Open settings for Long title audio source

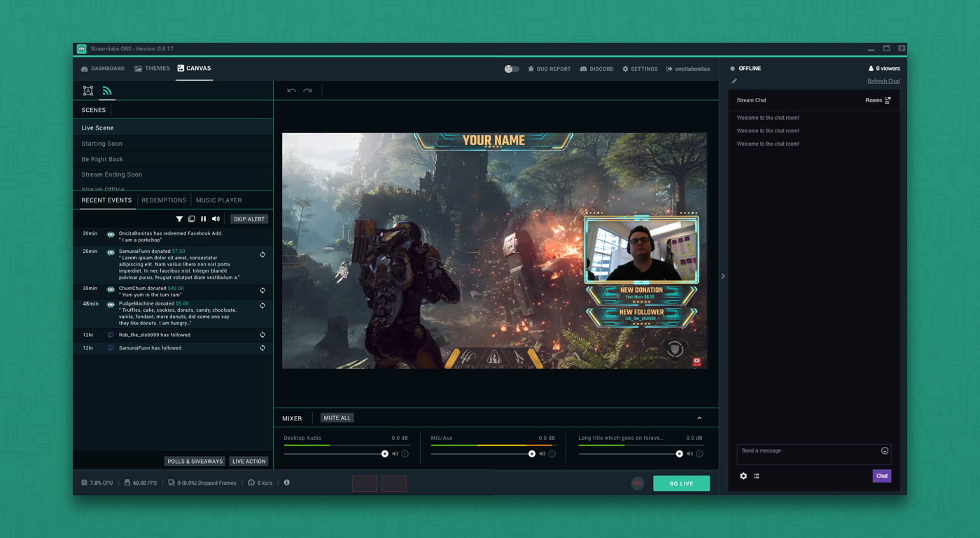pyautogui.click(x=699, y=454)
